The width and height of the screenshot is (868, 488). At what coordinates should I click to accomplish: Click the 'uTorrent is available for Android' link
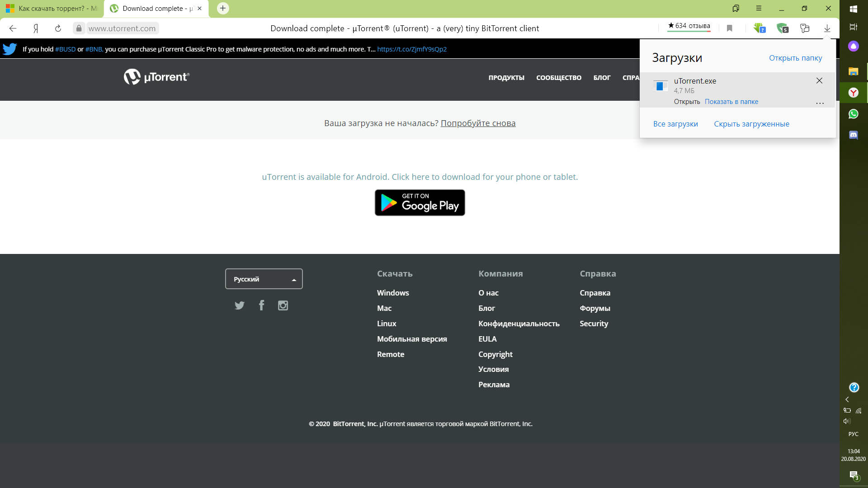(x=420, y=177)
